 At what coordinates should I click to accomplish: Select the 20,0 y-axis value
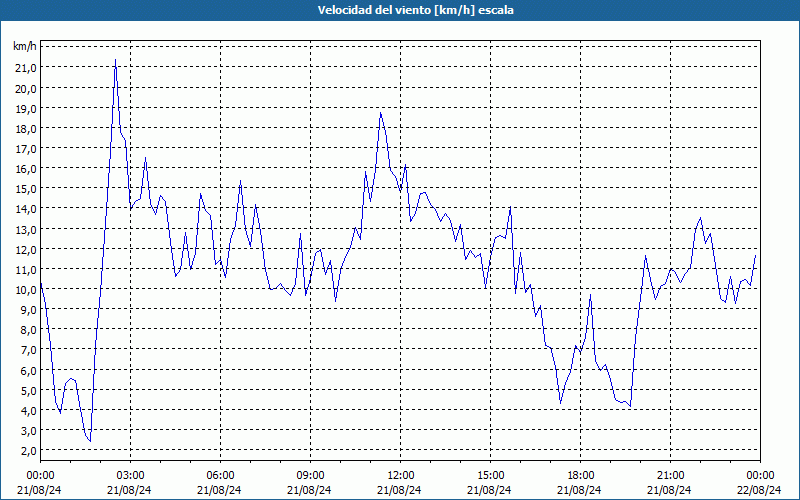26,88
